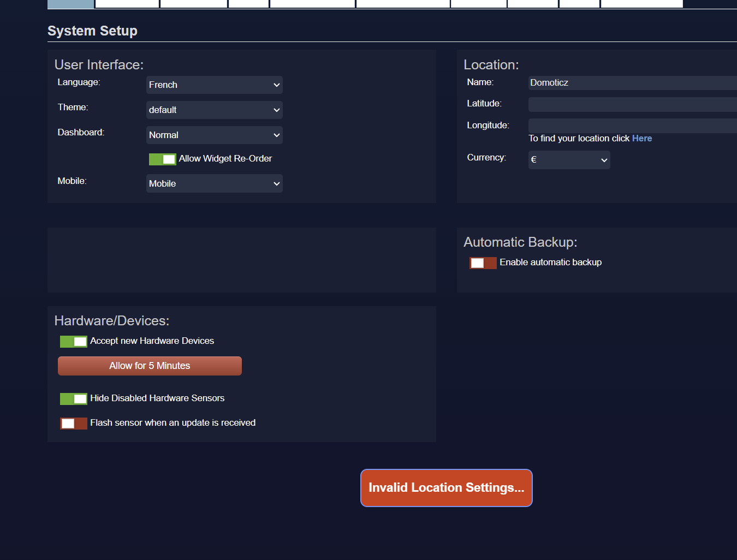Open the Language dropdown showing French
The height and width of the screenshot is (560, 737).
(x=214, y=85)
